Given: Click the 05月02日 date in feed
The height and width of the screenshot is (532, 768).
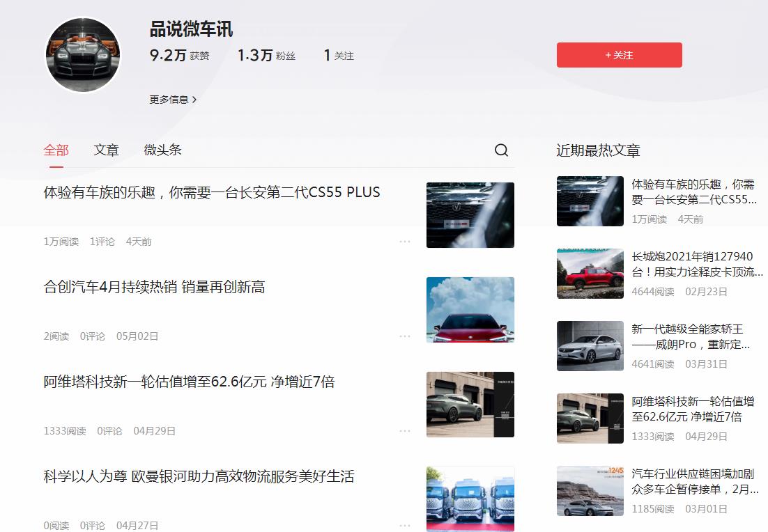Looking at the screenshot, I should click(x=137, y=336).
